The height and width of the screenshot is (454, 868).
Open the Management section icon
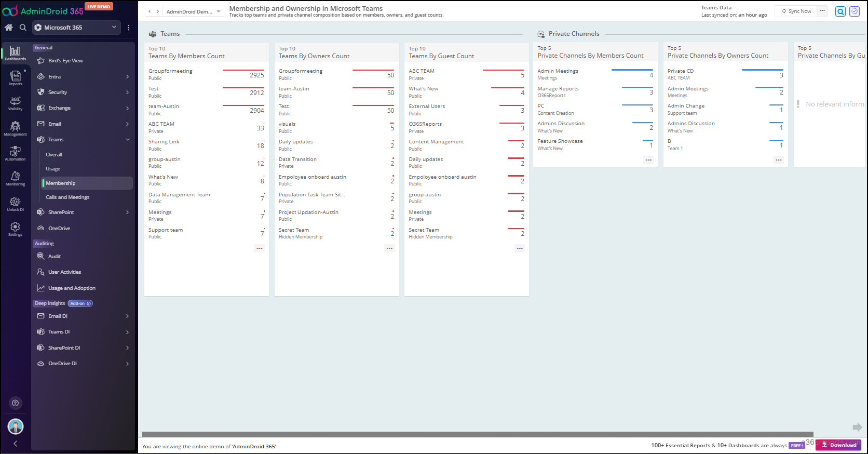pos(15,129)
